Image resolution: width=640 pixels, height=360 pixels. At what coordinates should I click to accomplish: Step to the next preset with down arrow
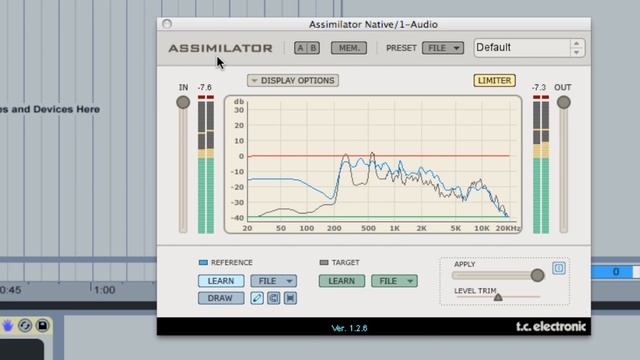[x=576, y=52]
